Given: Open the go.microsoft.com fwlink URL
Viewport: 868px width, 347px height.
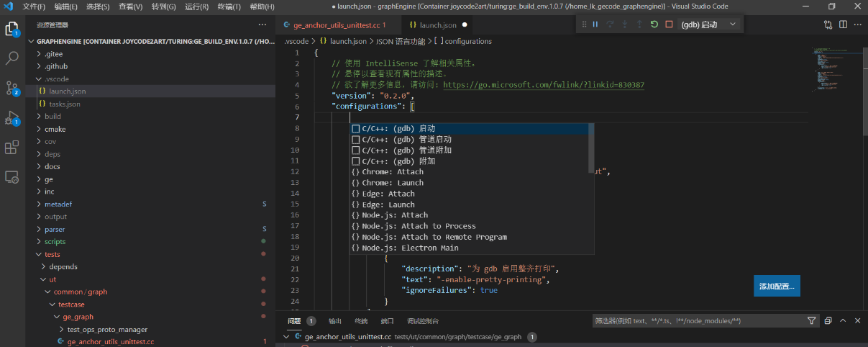Looking at the screenshot, I should coord(543,85).
